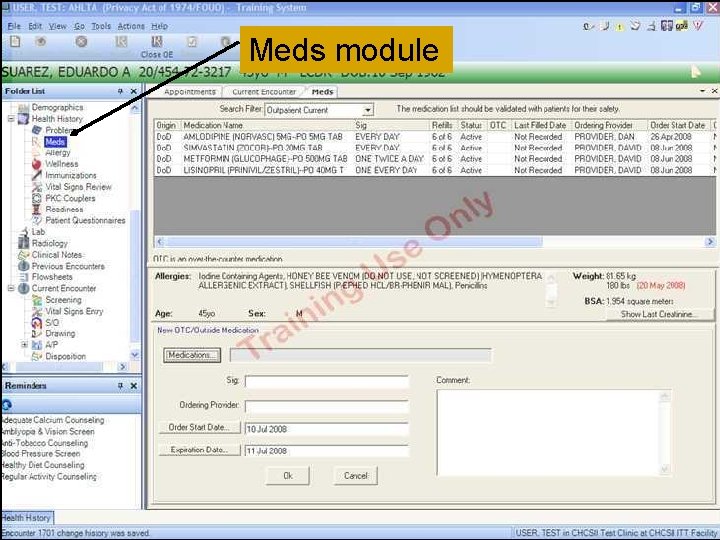Collapse the Current Encounter tree node

click(x=11, y=288)
